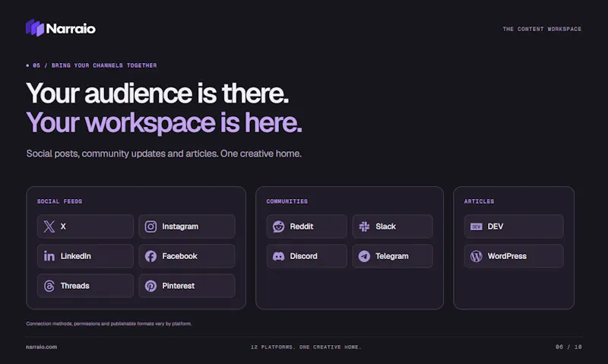Select the Pinterest label text
This screenshot has height=364, width=608.
tap(178, 286)
